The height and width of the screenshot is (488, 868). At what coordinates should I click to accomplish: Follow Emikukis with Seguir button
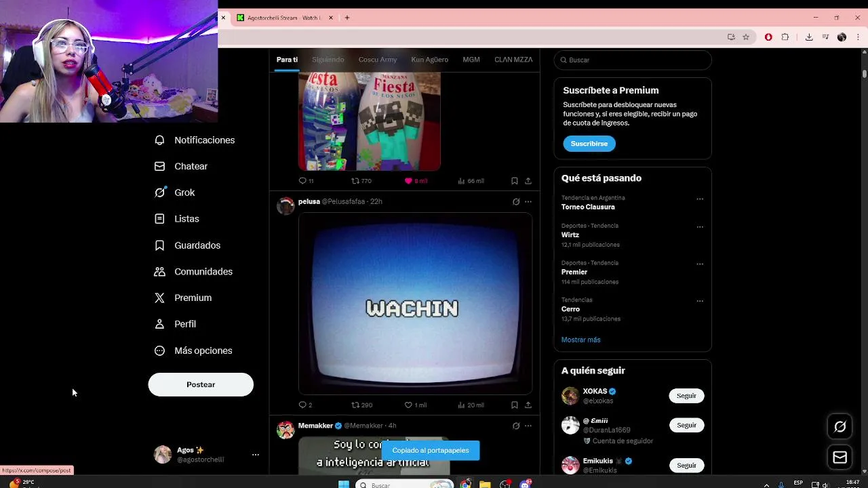(686, 466)
